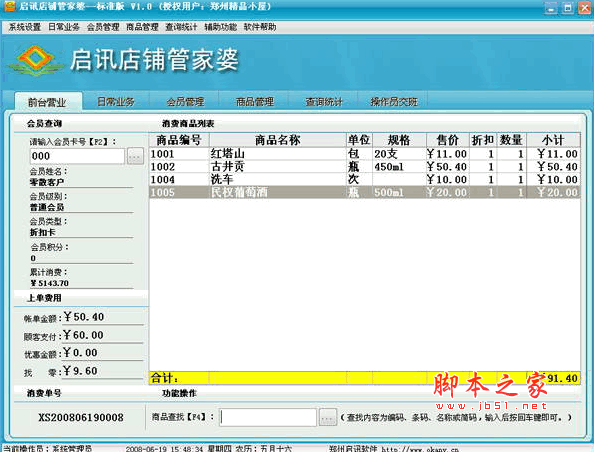594x452 pixels.
Task: Select the 洗车 product row
Action: click(364, 180)
